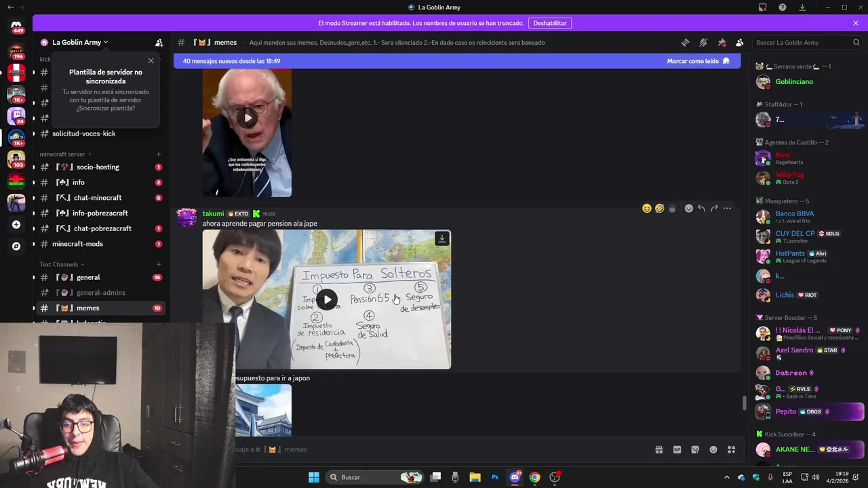Open the pinned messages icon

(x=722, y=42)
